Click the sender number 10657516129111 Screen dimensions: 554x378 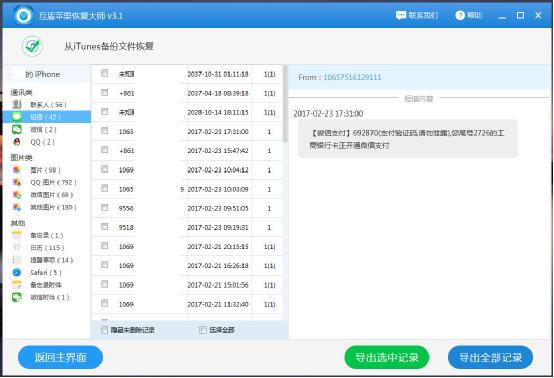[352, 77]
